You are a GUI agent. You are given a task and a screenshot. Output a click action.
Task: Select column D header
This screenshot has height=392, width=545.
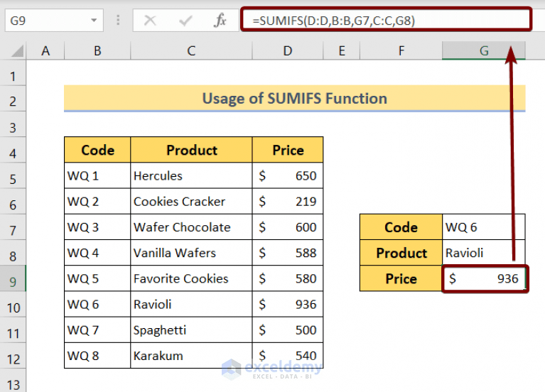pyautogui.click(x=288, y=50)
